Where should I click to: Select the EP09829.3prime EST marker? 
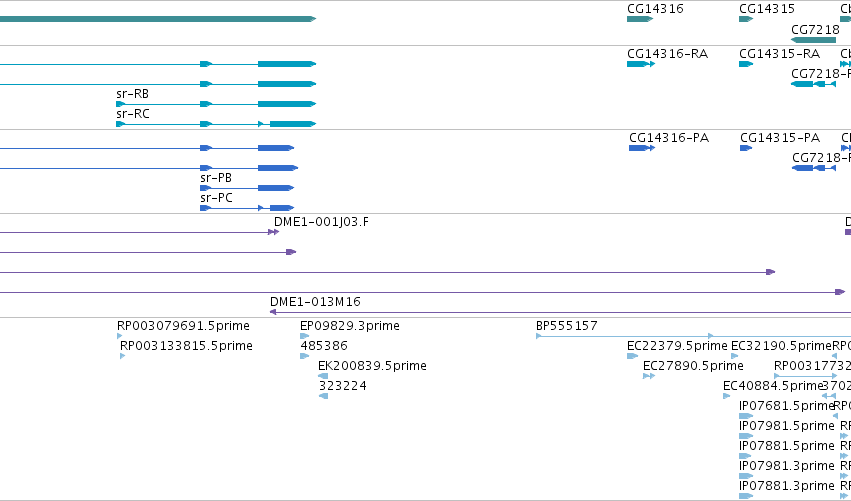pyautogui.click(x=304, y=336)
